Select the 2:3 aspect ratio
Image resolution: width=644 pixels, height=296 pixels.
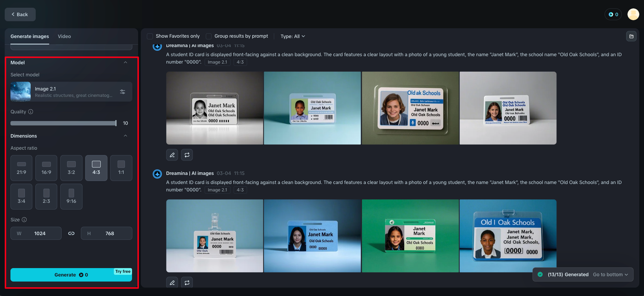point(46,197)
